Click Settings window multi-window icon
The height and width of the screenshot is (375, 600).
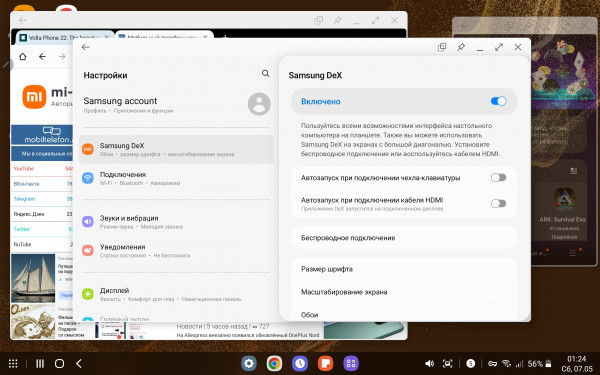coord(442,47)
